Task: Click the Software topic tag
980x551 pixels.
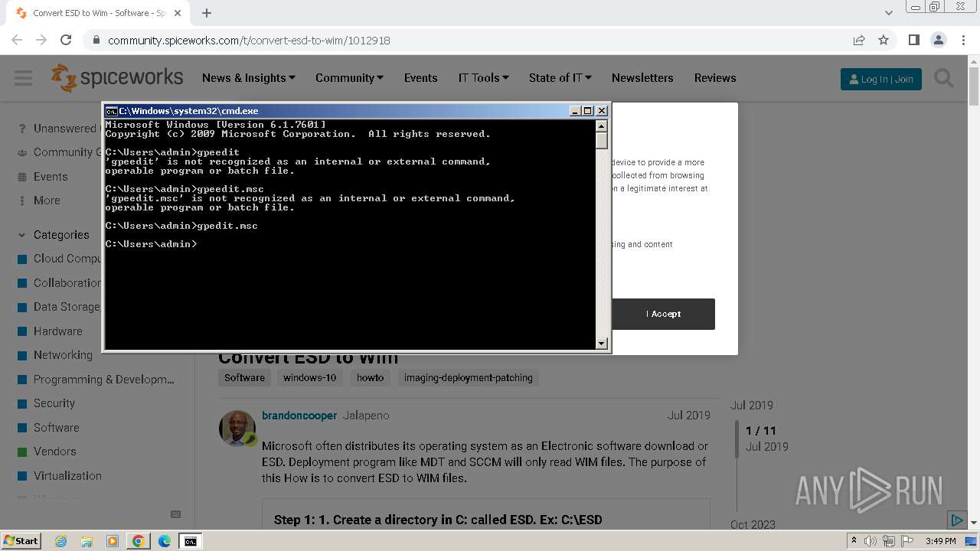Action: (244, 378)
